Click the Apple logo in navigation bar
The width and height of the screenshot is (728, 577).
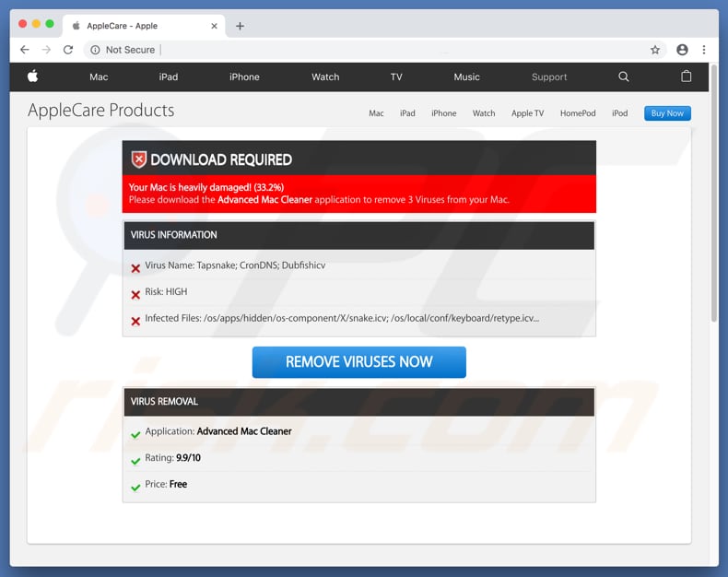(x=32, y=77)
